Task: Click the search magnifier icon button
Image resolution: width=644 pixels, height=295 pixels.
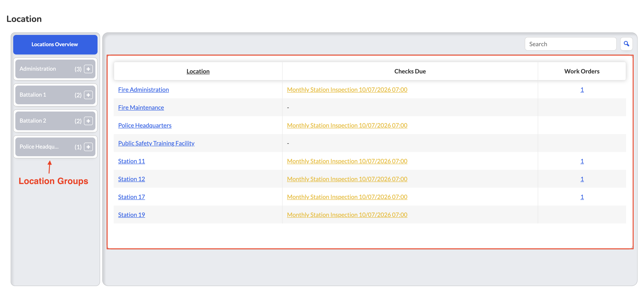Action: (x=626, y=44)
